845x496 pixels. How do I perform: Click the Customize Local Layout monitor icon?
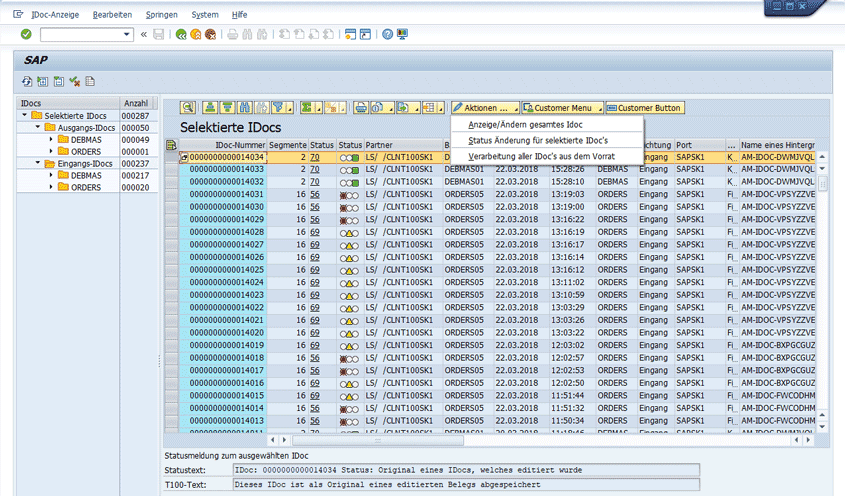tap(402, 35)
